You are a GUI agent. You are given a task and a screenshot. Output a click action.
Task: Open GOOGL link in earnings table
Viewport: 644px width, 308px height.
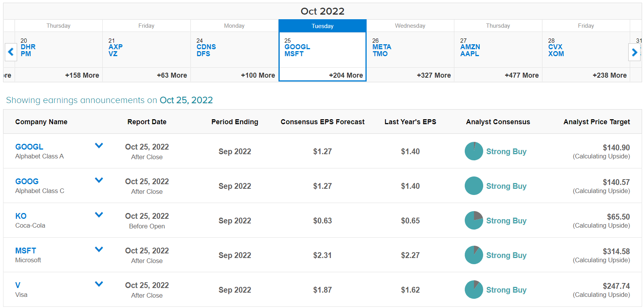(29, 147)
